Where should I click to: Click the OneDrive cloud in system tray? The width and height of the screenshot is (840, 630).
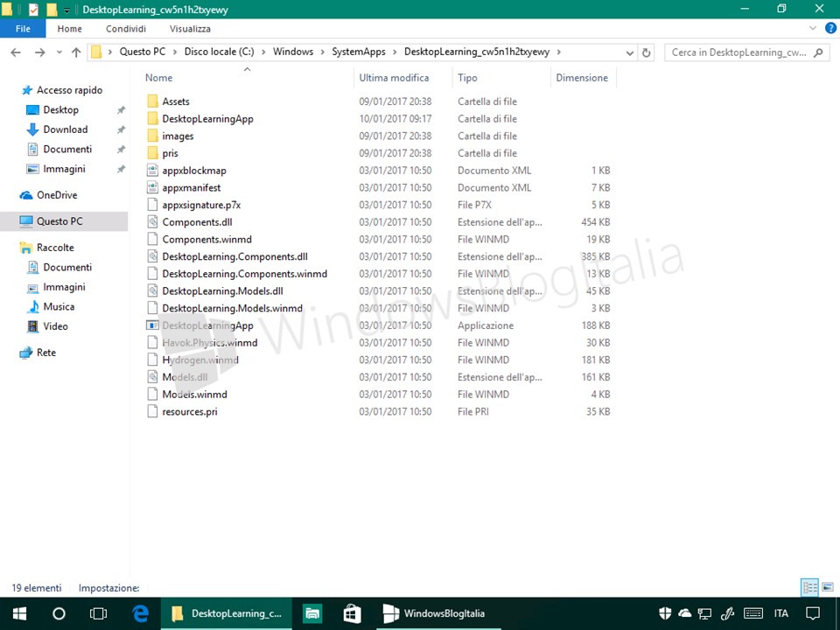684,613
